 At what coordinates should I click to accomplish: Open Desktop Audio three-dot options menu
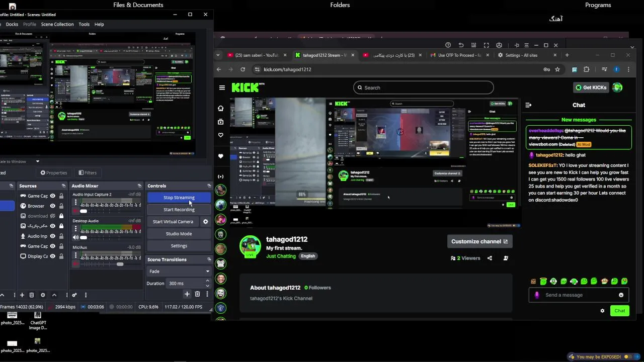[x=76, y=229]
